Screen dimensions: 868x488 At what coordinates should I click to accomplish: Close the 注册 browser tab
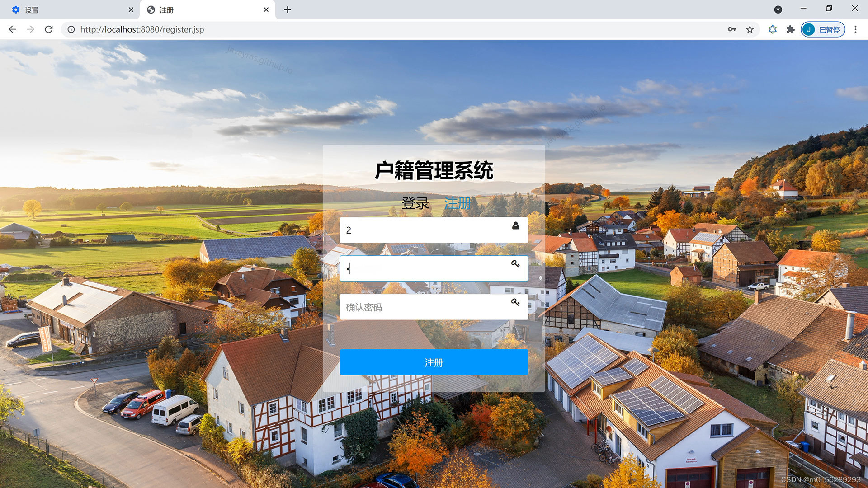coord(266,9)
